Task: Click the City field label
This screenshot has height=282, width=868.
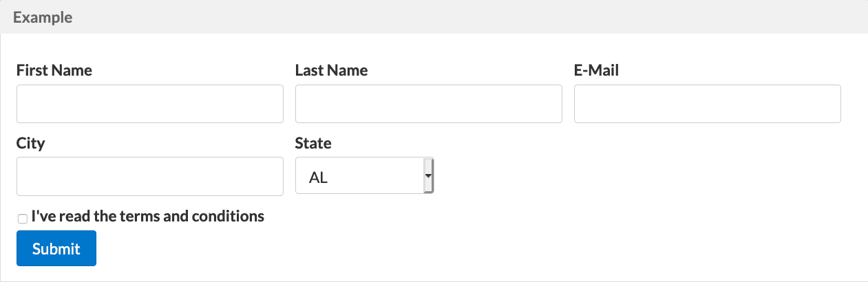Action: [x=30, y=143]
